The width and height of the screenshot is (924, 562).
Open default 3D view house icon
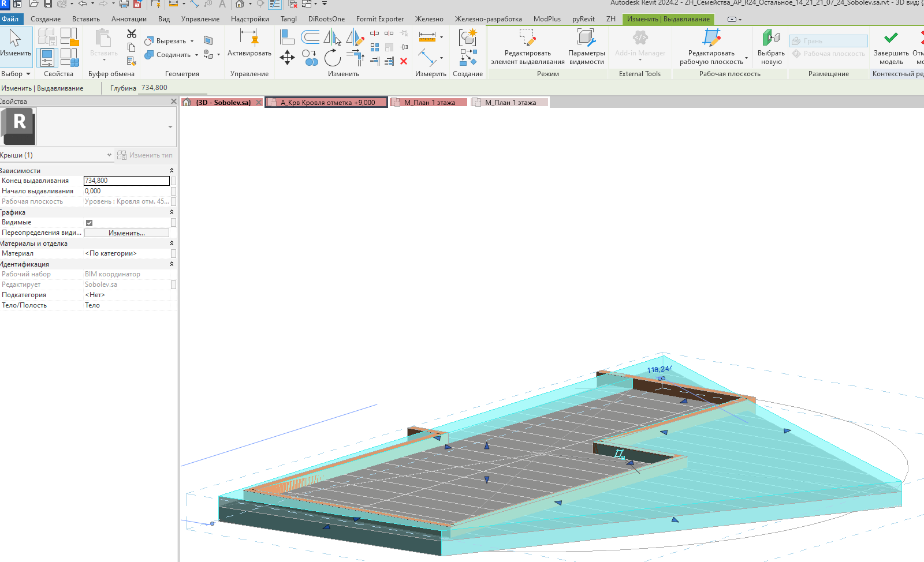[240, 4]
